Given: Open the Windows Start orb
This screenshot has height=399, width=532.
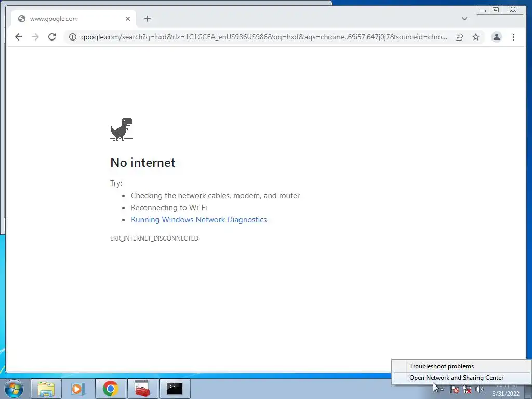Looking at the screenshot, I should coord(14,389).
